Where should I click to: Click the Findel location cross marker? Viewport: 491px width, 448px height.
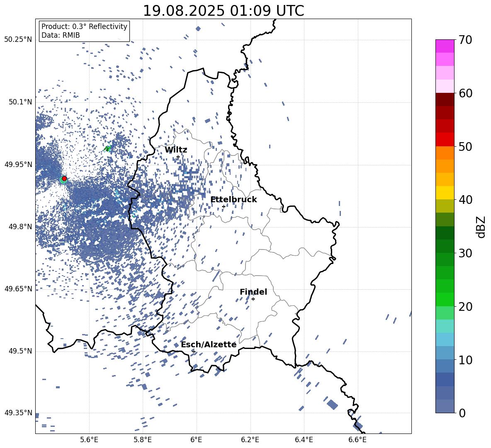coord(253,299)
